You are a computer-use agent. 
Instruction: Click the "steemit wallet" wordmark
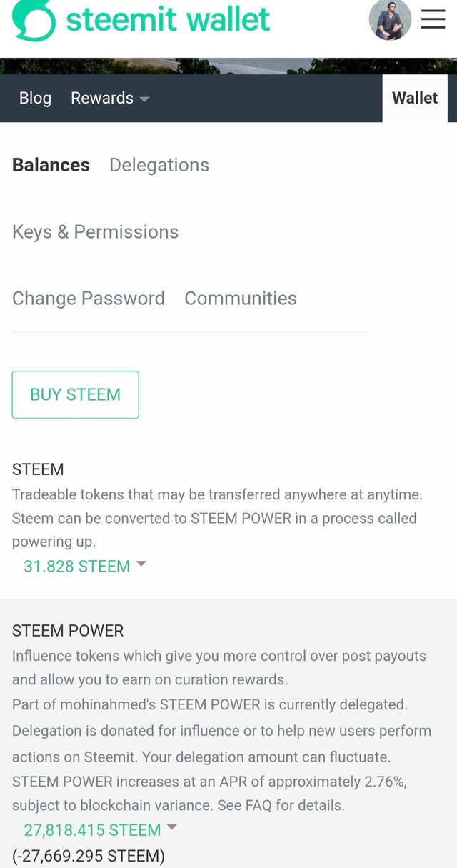pos(168,19)
